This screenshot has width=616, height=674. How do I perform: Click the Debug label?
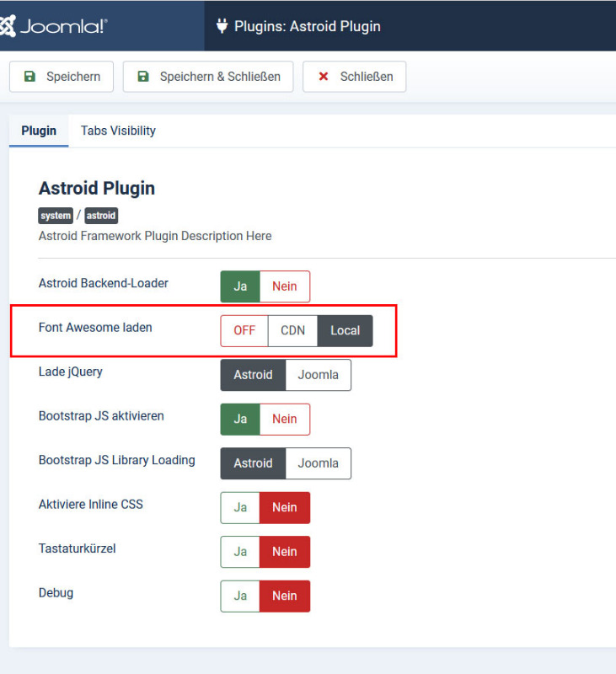tap(56, 593)
